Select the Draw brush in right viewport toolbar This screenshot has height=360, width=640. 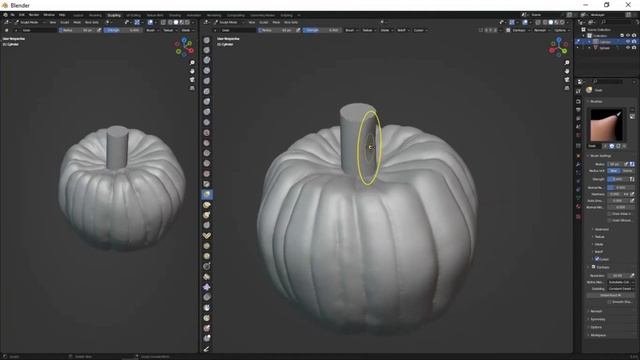point(207,40)
